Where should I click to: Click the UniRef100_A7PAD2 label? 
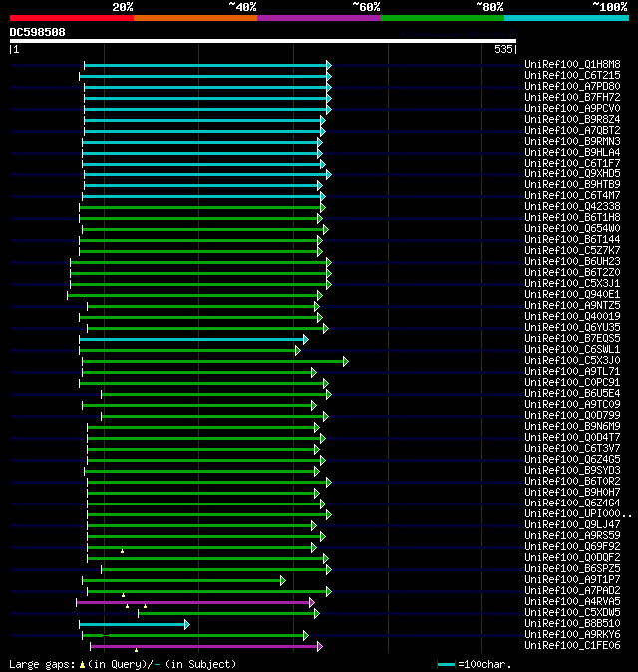point(572,591)
